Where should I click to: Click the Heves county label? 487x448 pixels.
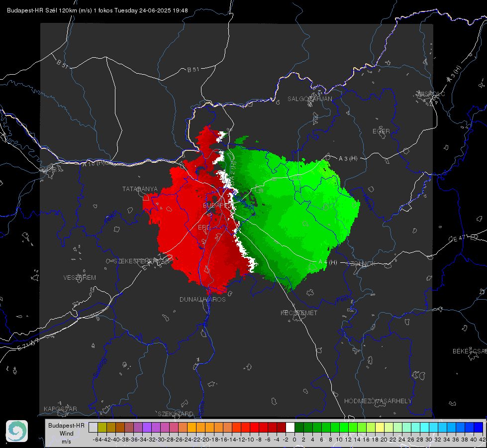pos(368,202)
